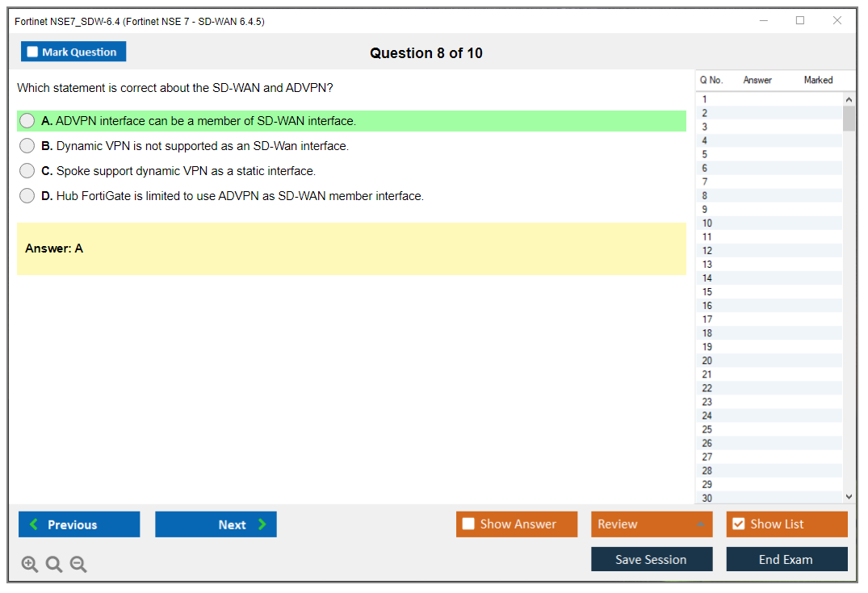The height and width of the screenshot is (593, 868).
Task: Click the Save Session button
Action: tap(652, 559)
